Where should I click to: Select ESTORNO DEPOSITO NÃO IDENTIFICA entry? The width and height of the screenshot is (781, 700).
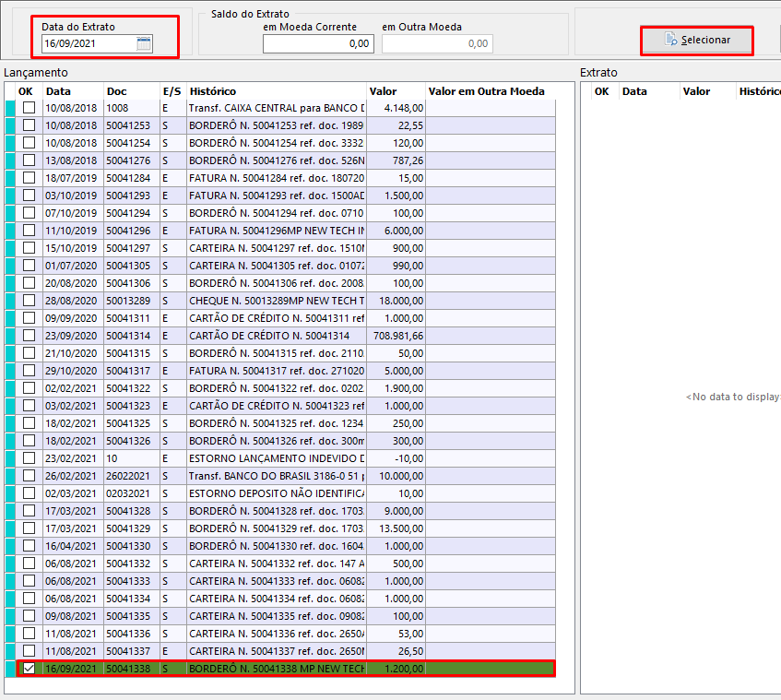pos(277,493)
